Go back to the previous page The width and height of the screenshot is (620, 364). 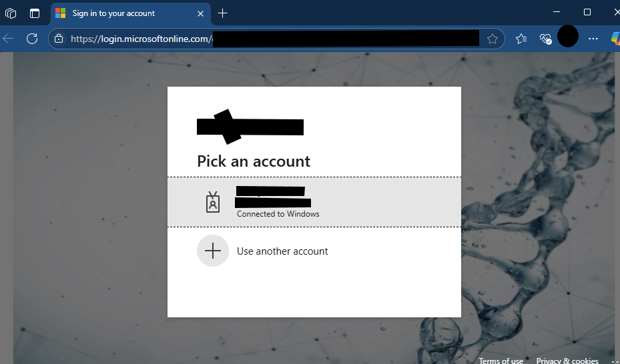8,39
